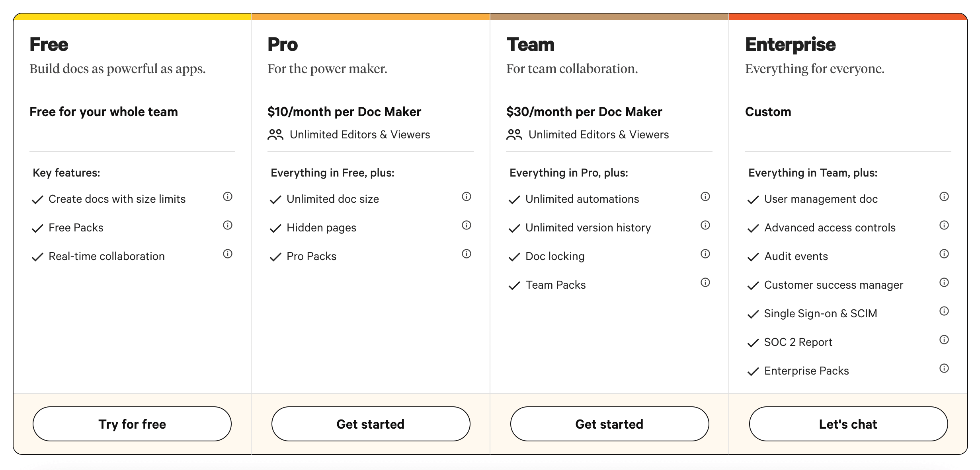
Task: Click the people icon under the Team price
Action: 515,134
